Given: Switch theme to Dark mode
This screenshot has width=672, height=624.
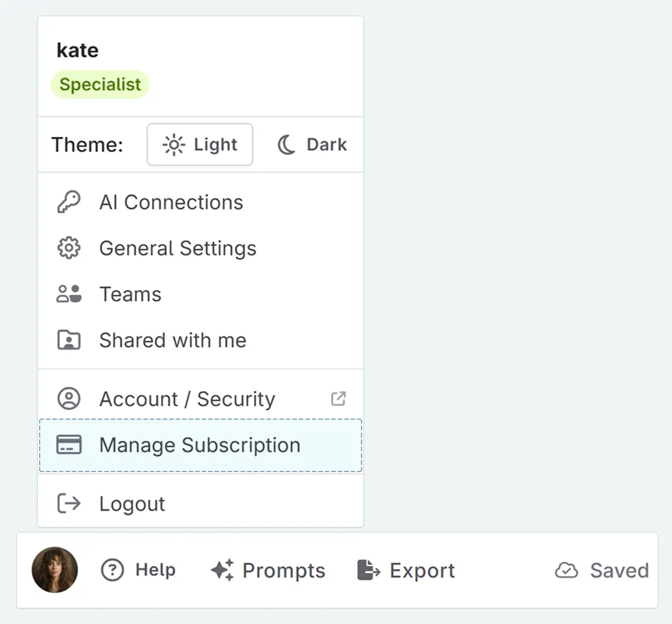Looking at the screenshot, I should pos(311,144).
